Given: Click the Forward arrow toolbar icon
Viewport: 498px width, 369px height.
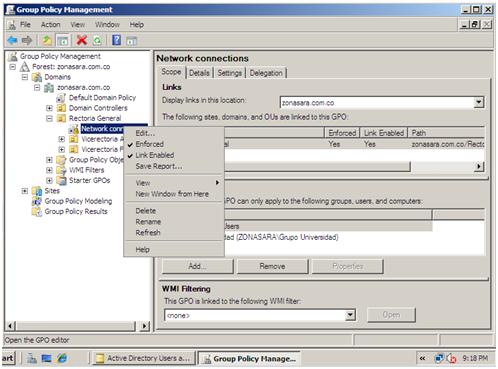Looking at the screenshot, I should point(27,41).
